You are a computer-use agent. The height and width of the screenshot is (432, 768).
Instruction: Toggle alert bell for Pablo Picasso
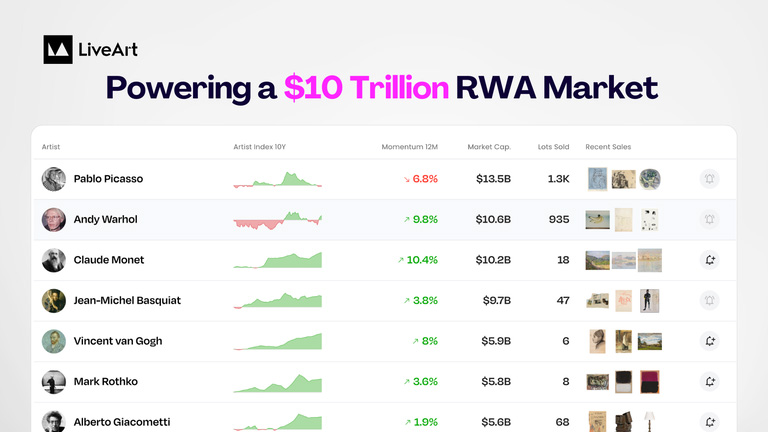(709, 179)
